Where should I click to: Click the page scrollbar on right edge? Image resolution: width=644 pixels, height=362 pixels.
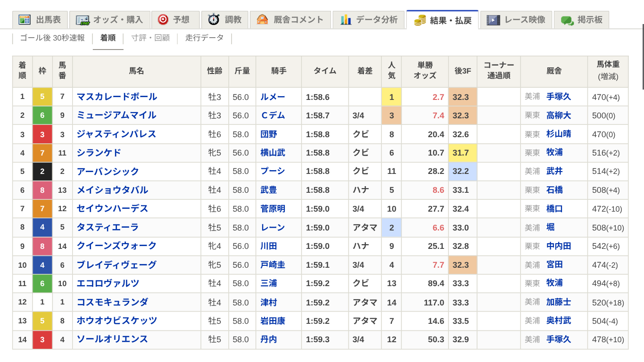pyautogui.click(x=643, y=57)
